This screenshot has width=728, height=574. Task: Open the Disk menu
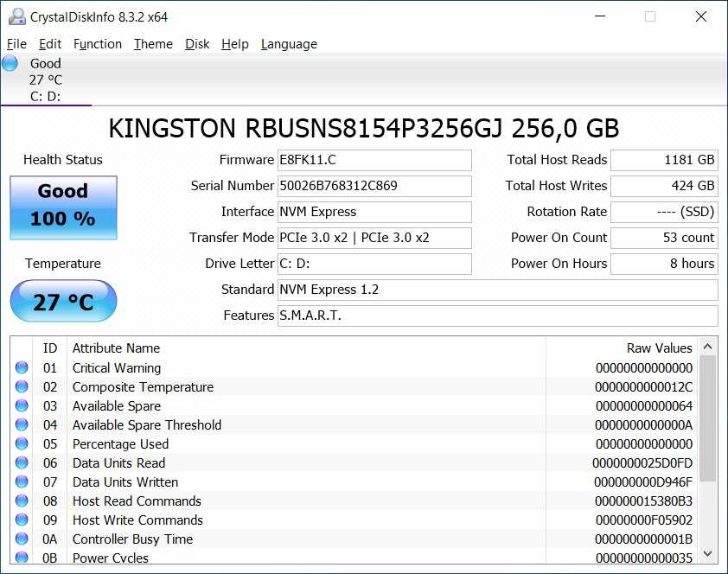(x=197, y=44)
